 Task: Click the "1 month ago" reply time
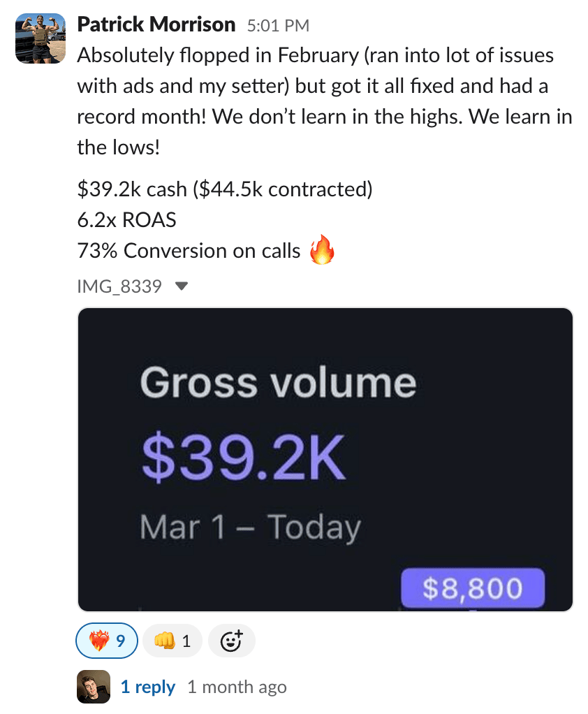pos(237,687)
